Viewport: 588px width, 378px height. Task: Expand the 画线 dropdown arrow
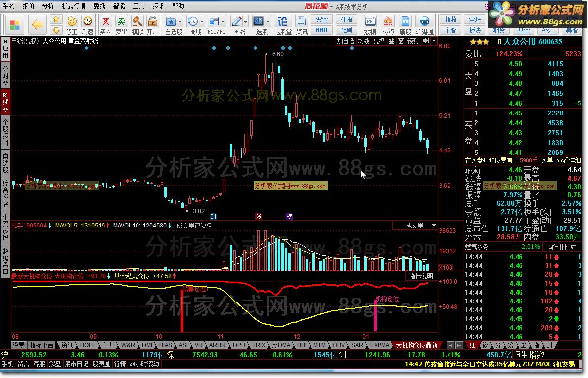click(x=246, y=21)
